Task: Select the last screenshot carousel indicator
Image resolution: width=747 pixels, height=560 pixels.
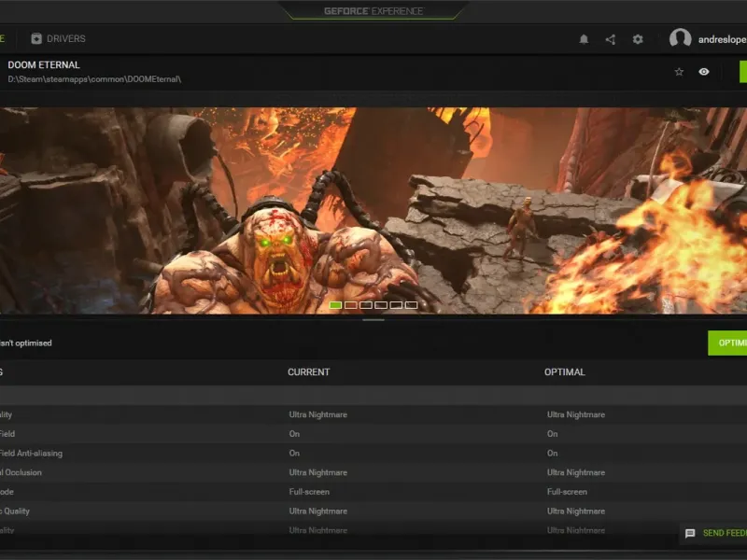Action: pyautogui.click(x=412, y=305)
